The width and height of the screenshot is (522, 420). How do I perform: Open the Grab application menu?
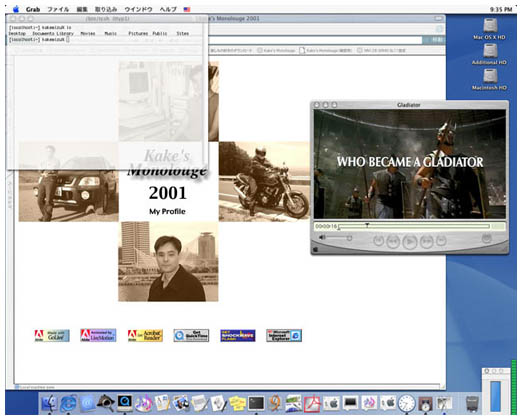[x=33, y=9]
